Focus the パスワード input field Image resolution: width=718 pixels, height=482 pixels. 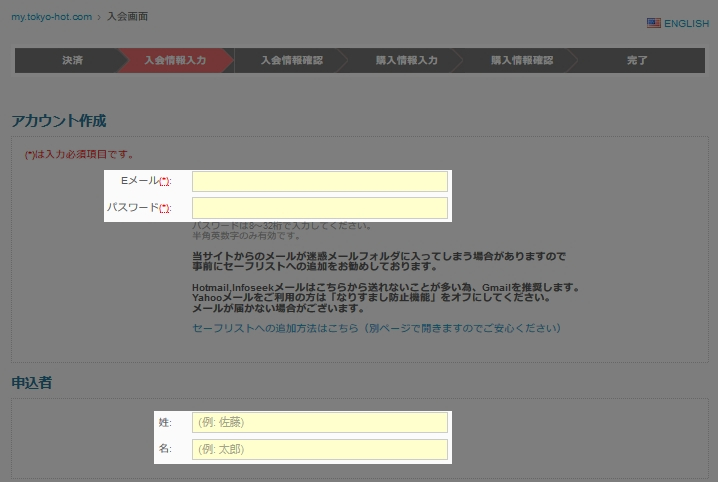point(319,208)
